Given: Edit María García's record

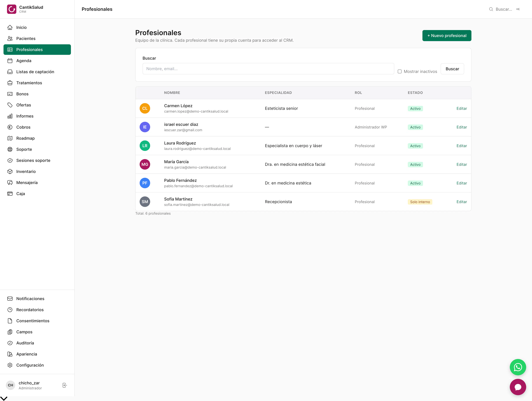Looking at the screenshot, I should 462,164.
